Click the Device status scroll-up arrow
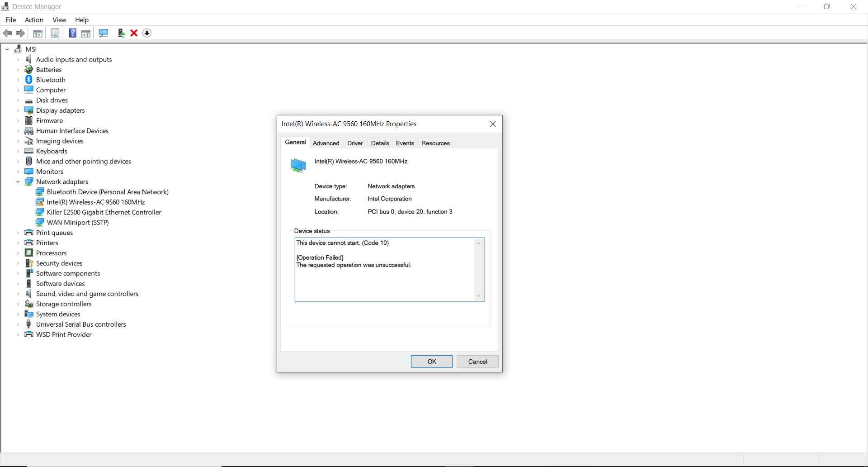The width and height of the screenshot is (868, 467). click(x=478, y=243)
